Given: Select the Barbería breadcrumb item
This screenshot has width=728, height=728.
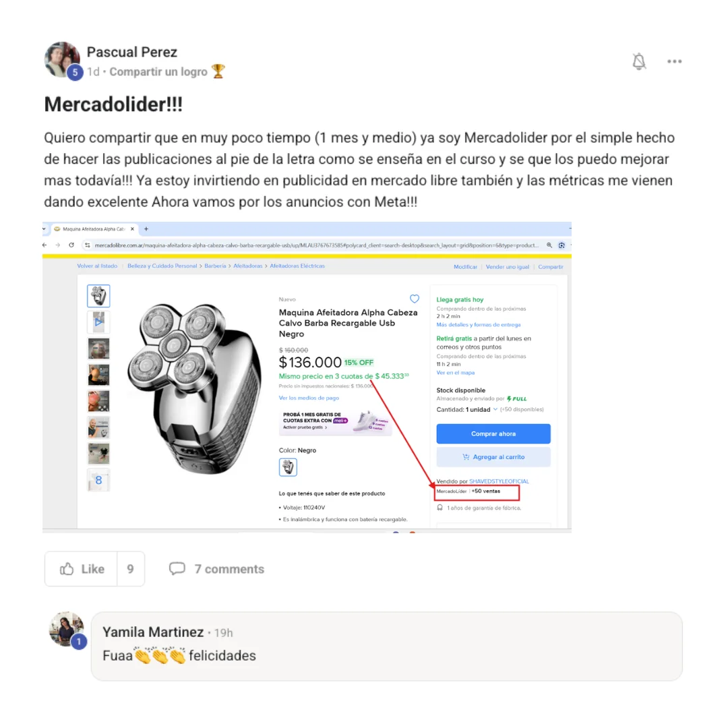Looking at the screenshot, I should (x=215, y=266).
